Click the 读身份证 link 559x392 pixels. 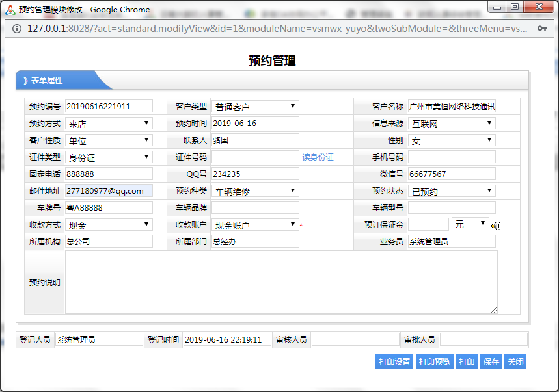click(x=318, y=157)
